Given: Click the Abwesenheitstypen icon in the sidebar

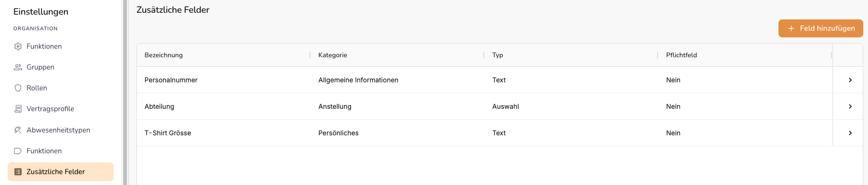Looking at the screenshot, I should click(x=18, y=130).
